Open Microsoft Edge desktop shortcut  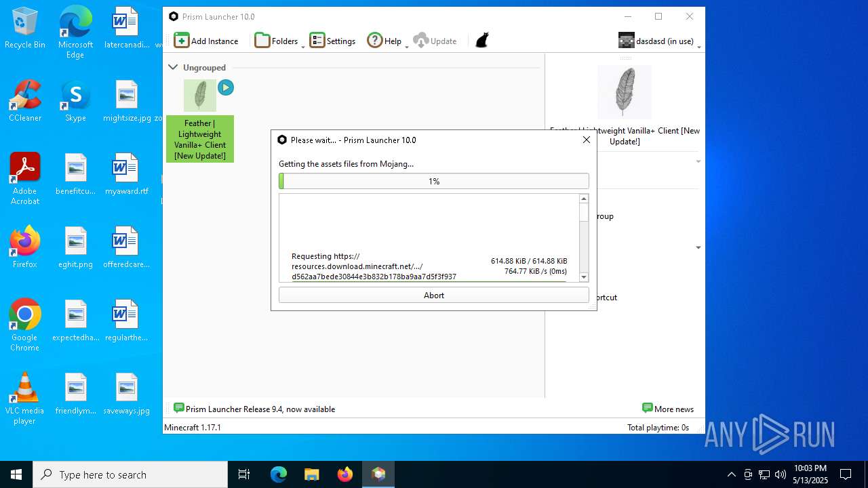(75, 33)
